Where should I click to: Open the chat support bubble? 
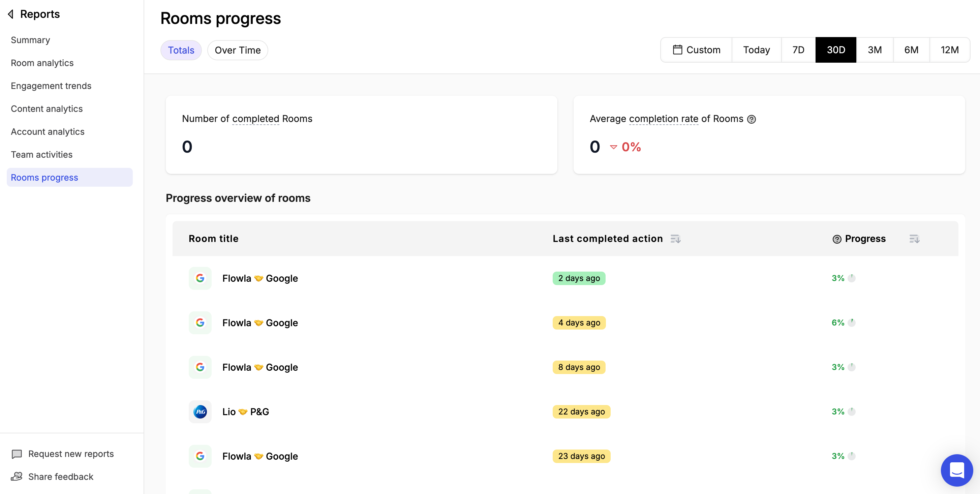tap(956, 470)
